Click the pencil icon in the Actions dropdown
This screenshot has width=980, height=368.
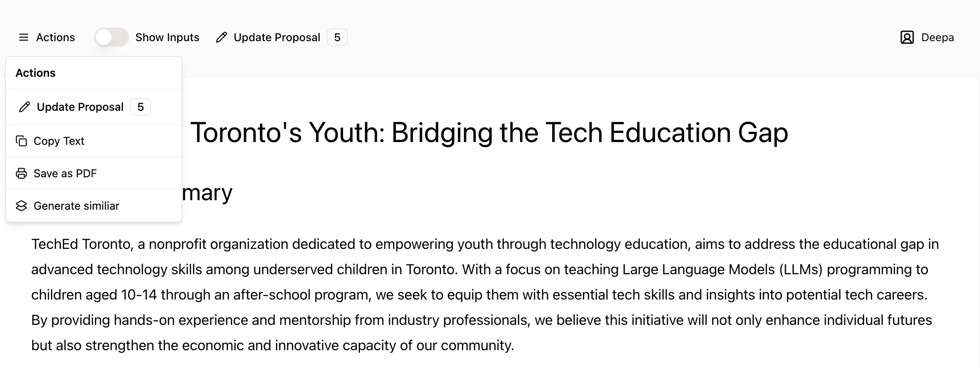click(x=25, y=107)
